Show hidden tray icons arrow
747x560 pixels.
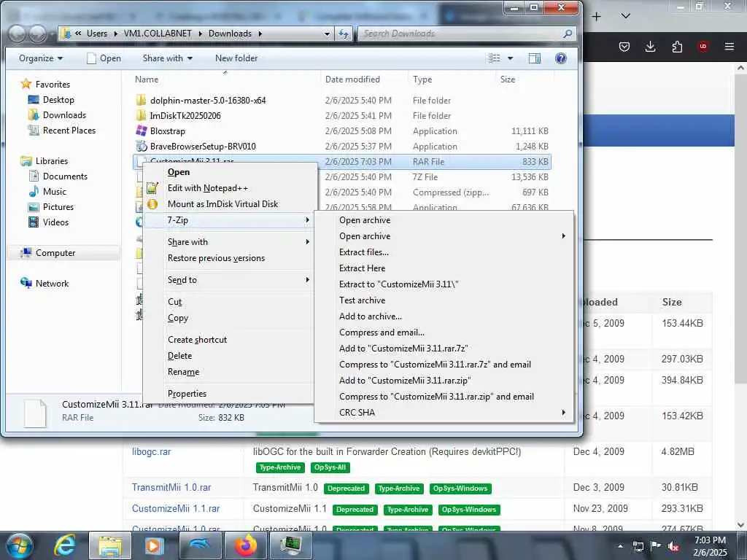click(x=620, y=546)
